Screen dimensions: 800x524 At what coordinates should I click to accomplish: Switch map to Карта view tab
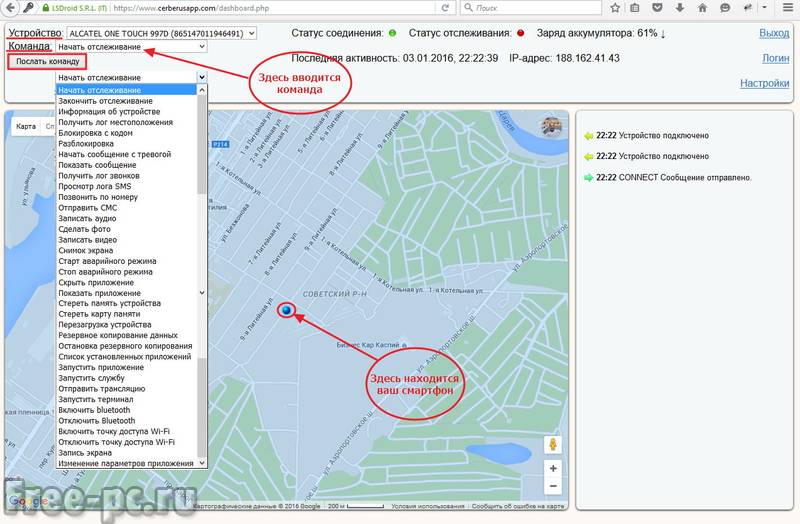pyautogui.click(x=26, y=127)
